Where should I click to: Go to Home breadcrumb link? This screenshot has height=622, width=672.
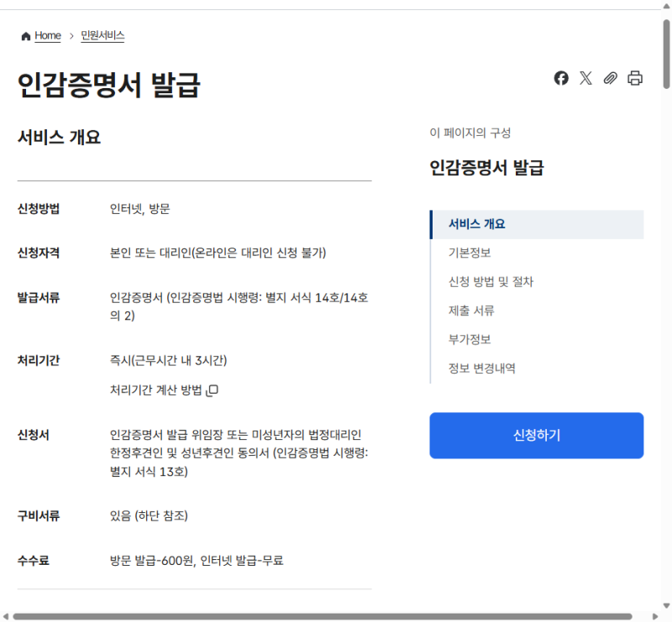coord(48,35)
